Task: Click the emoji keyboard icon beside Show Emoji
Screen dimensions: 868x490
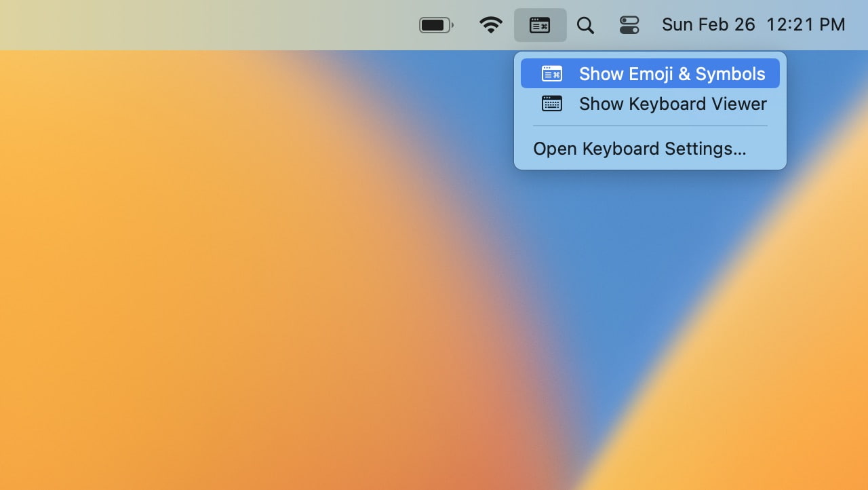Action: pos(553,73)
